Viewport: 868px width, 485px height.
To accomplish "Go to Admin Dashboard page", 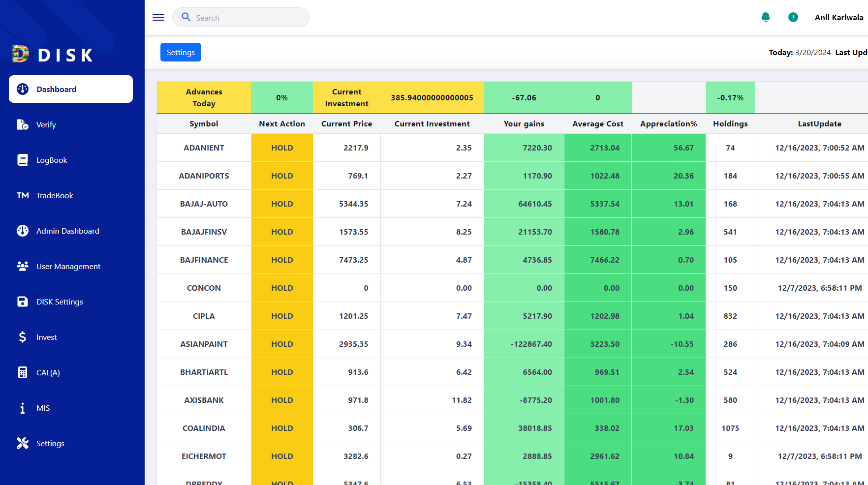I will (x=67, y=231).
